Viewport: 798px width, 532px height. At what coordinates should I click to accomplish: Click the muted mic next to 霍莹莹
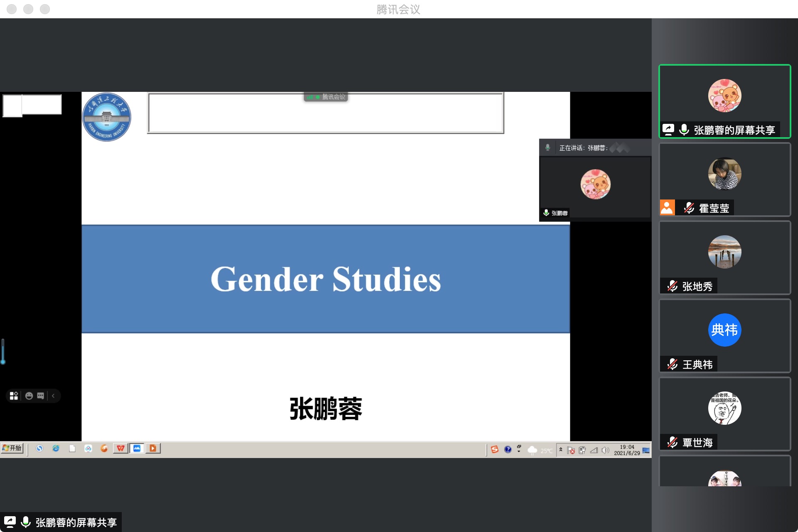coord(689,208)
